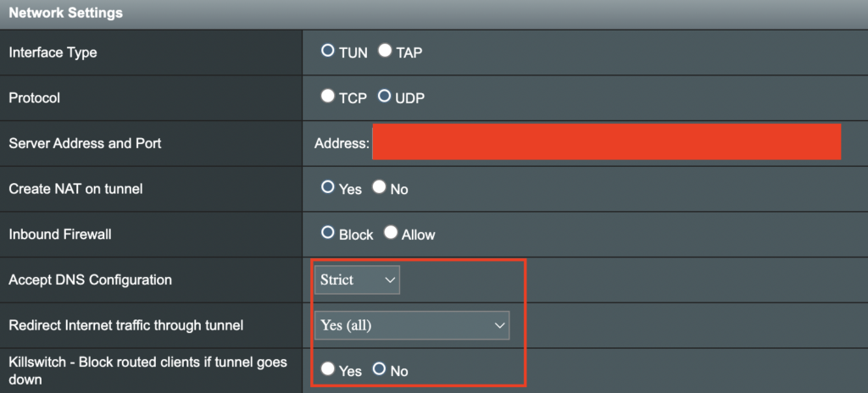Choose TCP as the protocol
This screenshot has height=393, width=868.
328,97
